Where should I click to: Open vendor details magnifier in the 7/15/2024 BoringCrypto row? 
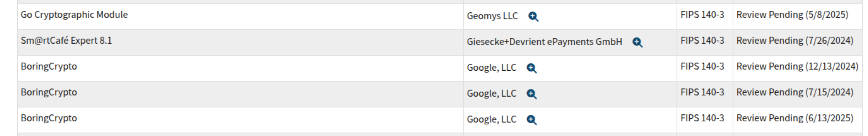click(x=531, y=94)
